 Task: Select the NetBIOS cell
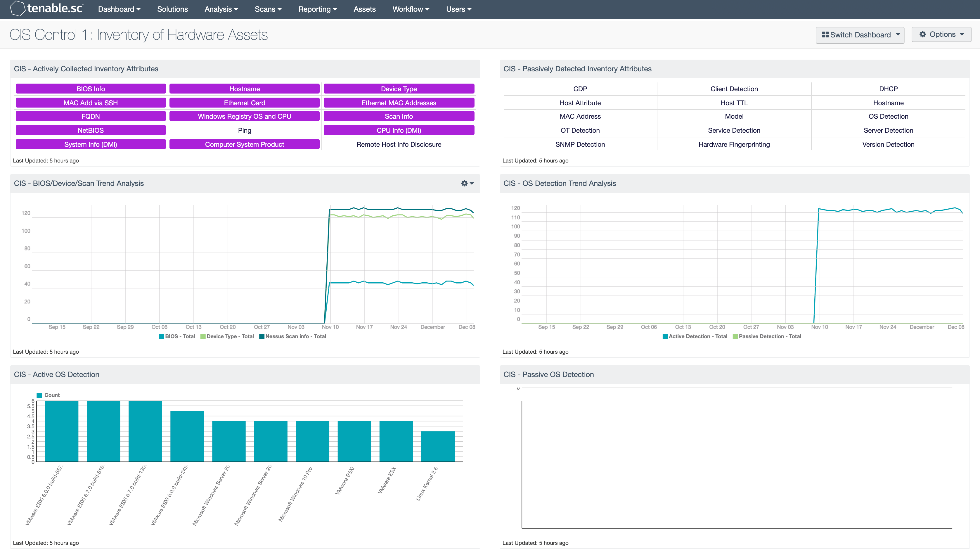coord(91,130)
